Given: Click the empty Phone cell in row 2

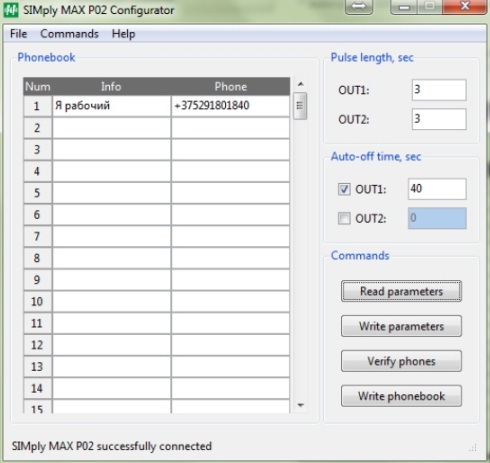Looking at the screenshot, I should point(230,128).
